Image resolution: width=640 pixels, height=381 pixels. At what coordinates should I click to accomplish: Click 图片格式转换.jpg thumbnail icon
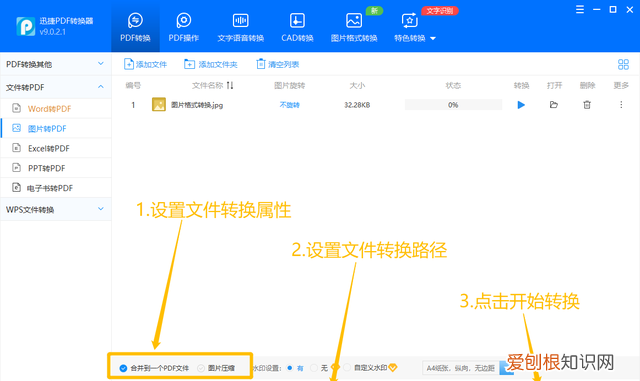coord(159,105)
